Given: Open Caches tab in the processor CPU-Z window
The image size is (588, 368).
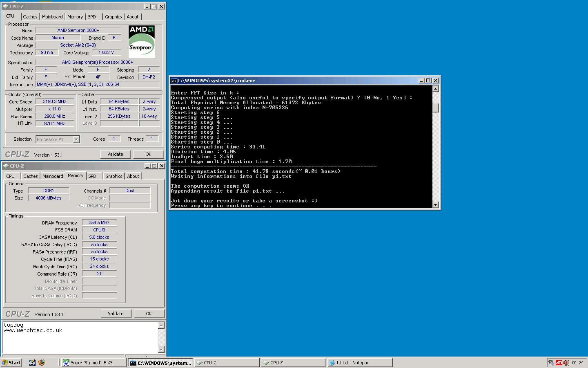Looking at the screenshot, I should [30, 17].
